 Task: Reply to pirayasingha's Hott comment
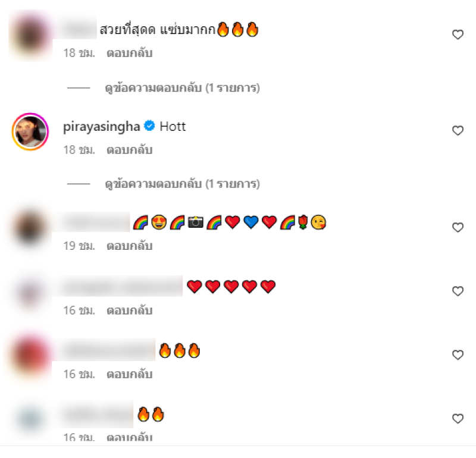(129, 150)
